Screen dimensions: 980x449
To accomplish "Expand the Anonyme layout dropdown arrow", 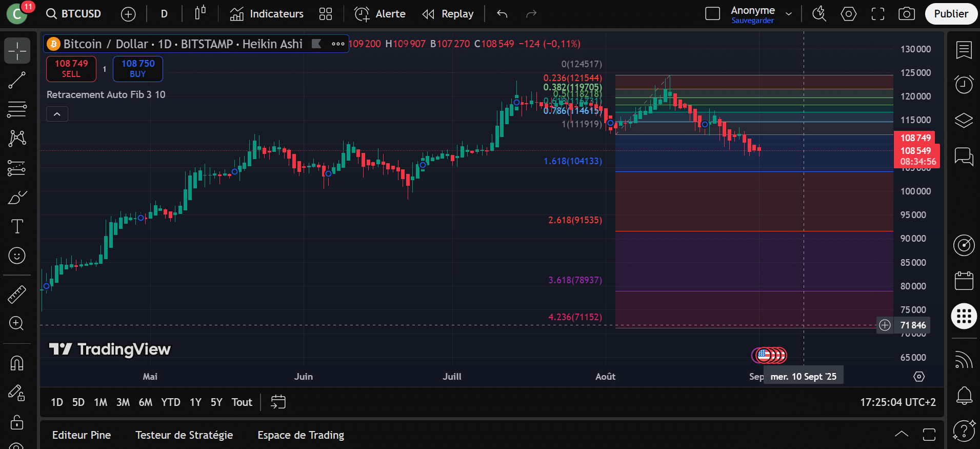I will pos(789,14).
